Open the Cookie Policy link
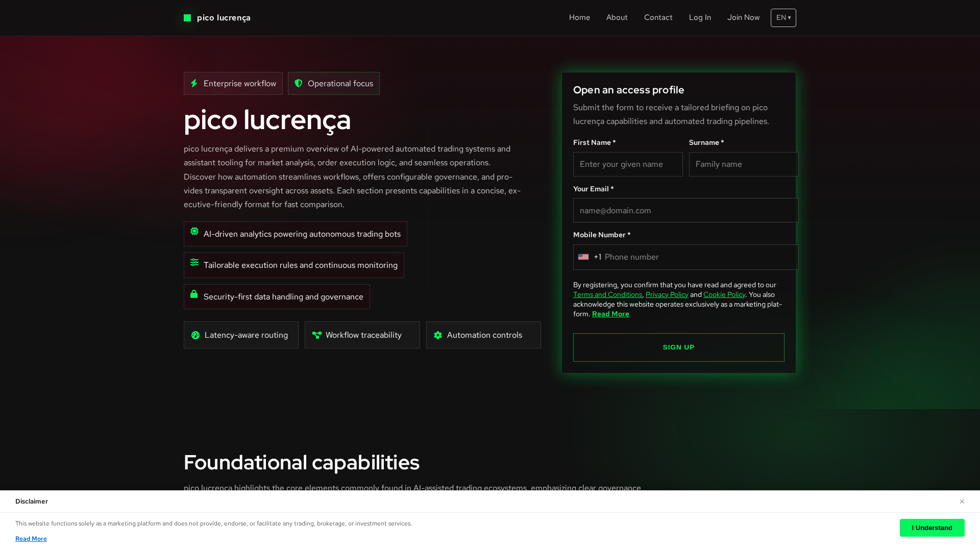Image resolution: width=980 pixels, height=551 pixels. click(724, 294)
